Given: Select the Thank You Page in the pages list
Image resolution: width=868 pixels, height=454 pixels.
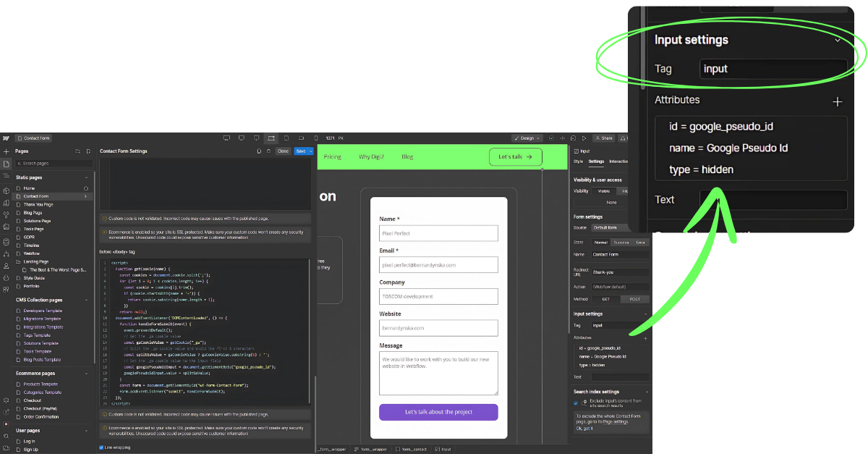Looking at the screenshot, I should [x=38, y=204].
